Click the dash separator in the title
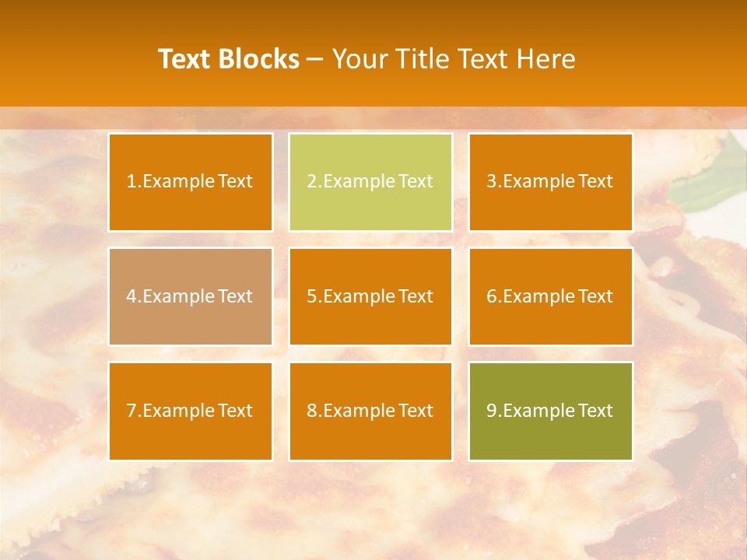The image size is (747, 560). (x=315, y=59)
